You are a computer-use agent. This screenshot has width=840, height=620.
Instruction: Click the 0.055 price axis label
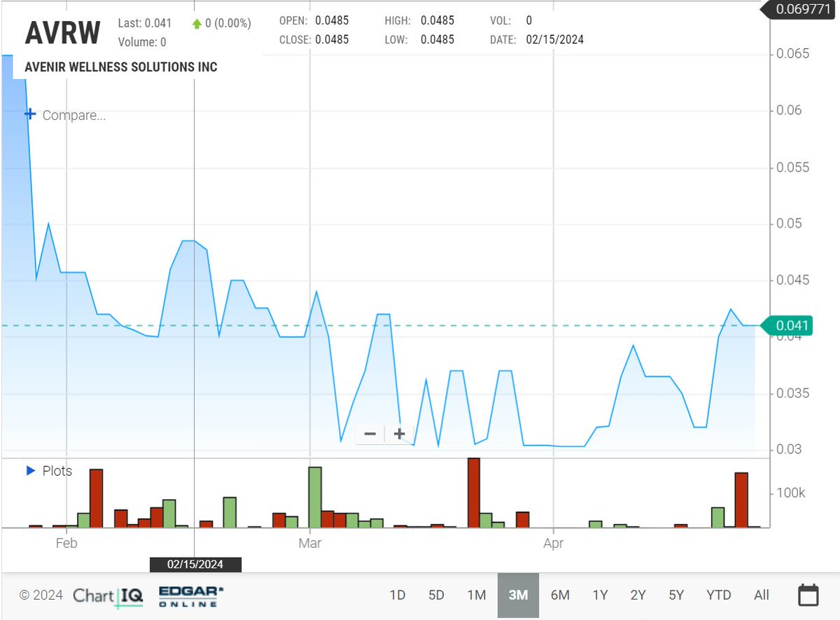(x=793, y=167)
